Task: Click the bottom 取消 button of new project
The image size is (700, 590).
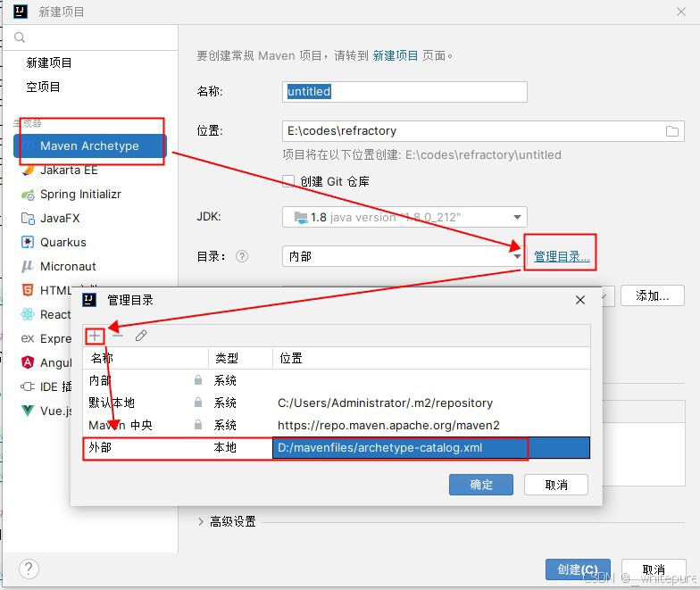Action: [x=654, y=569]
